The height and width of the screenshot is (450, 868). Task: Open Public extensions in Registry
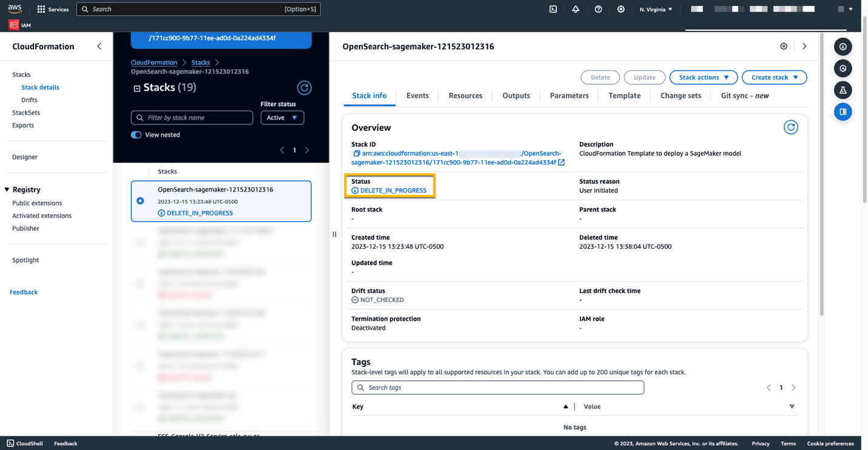(x=37, y=203)
